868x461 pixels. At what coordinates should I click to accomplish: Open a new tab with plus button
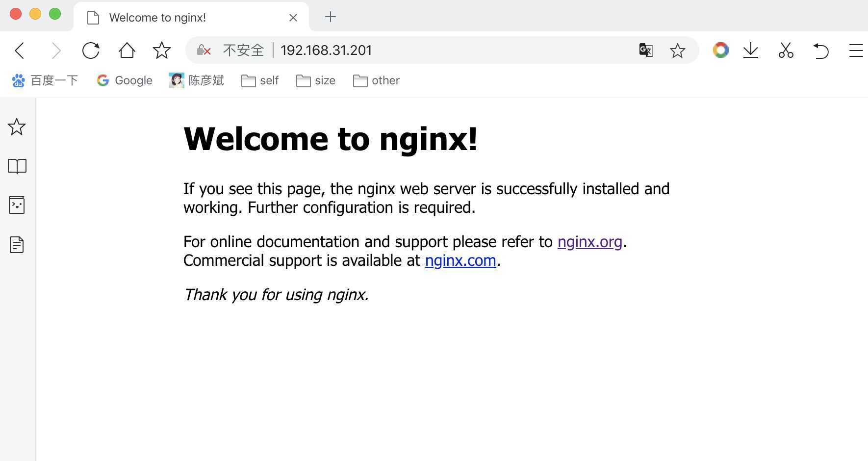pyautogui.click(x=331, y=17)
